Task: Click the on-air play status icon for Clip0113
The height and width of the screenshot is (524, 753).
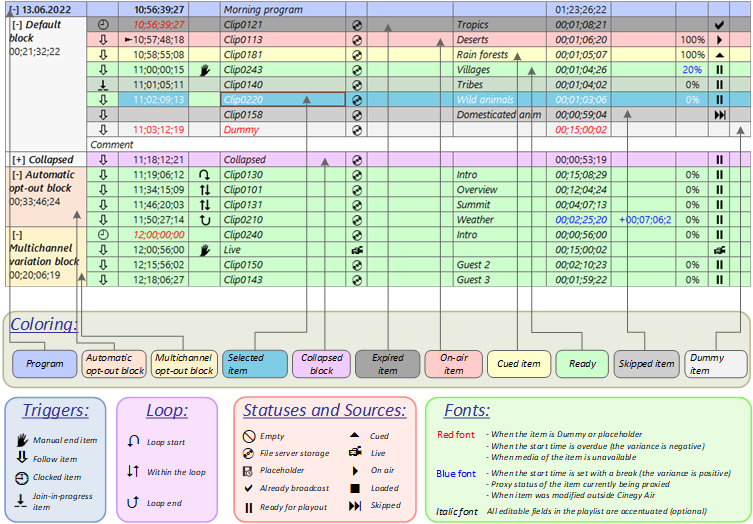Action: click(x=718, y=40)
